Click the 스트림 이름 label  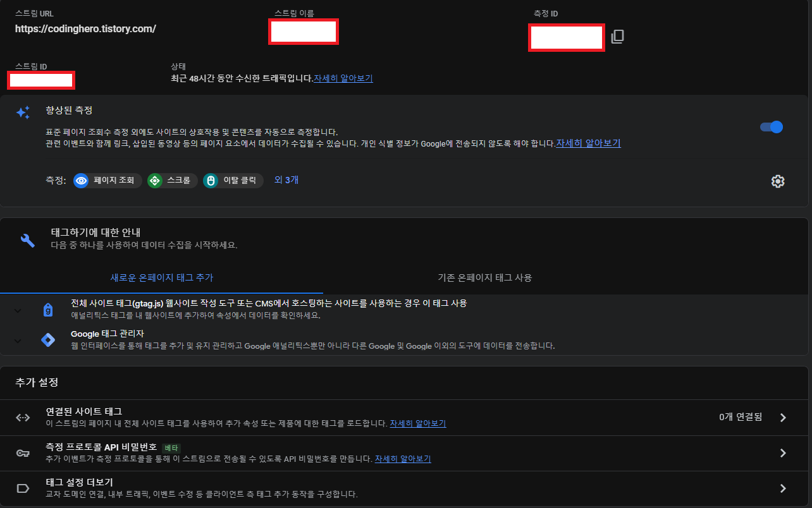294,13
